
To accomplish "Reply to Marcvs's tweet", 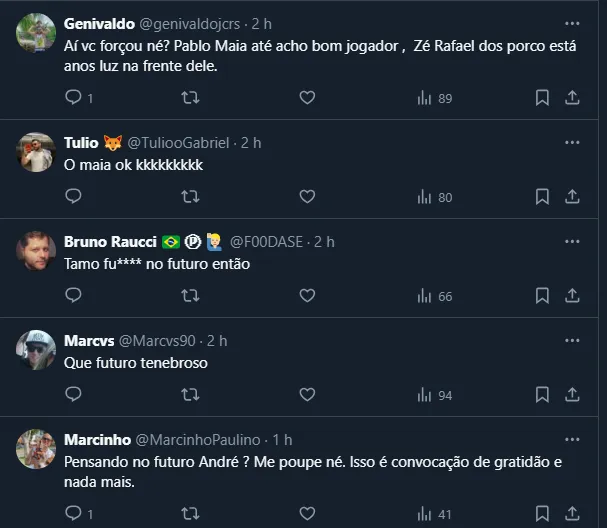I will pyautogui.click(x=73, y=395).
